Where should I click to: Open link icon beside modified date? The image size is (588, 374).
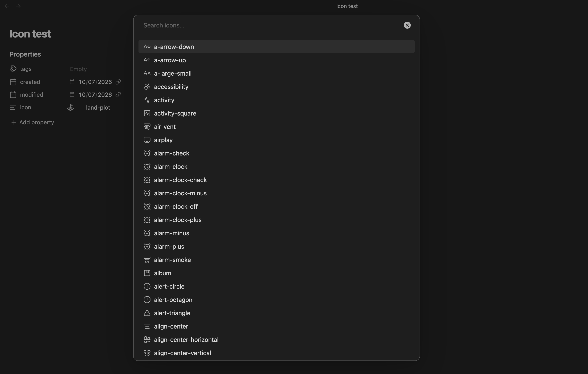tap(118, 94)
